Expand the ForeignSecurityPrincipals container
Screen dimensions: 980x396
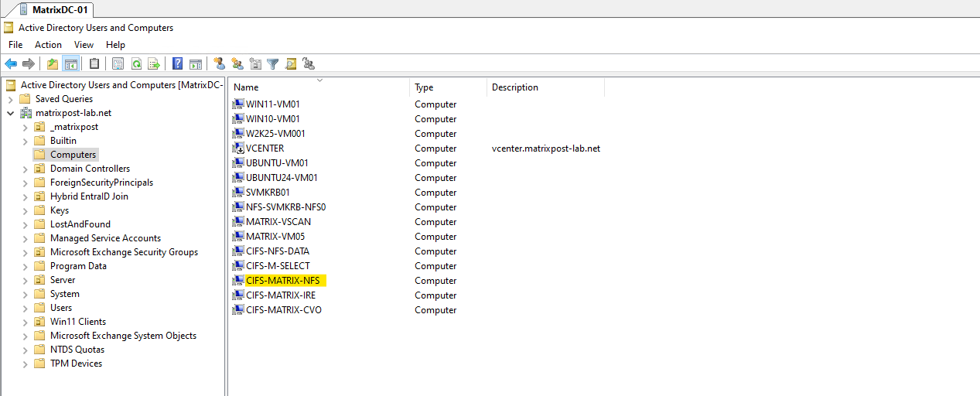click(25, 183)
